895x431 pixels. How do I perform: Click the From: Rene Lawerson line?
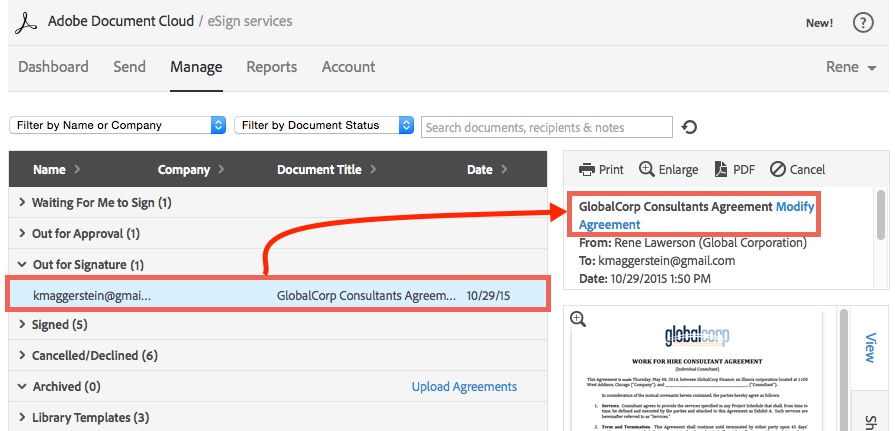pos(693,243)
